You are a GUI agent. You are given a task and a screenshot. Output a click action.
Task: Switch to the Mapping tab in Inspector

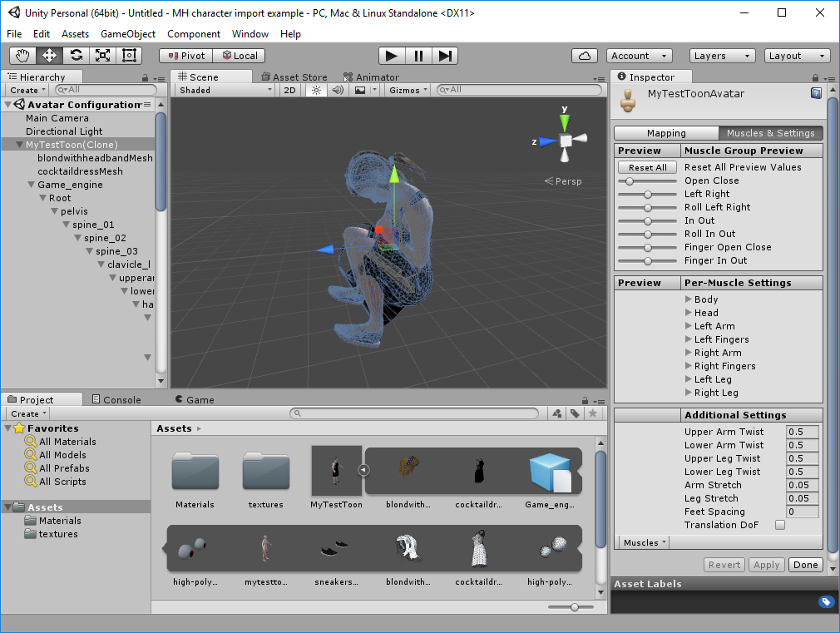pyautogui.click(x=666, y=133)
